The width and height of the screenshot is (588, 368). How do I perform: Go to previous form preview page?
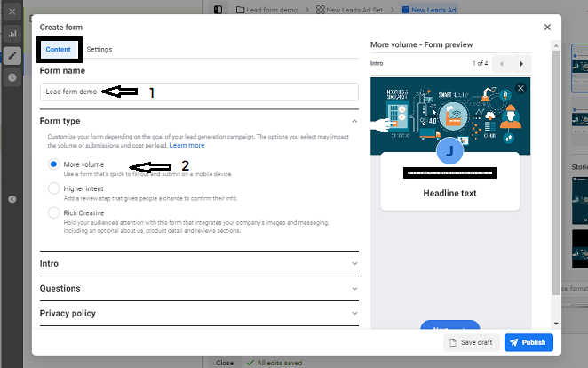point(500,64)
